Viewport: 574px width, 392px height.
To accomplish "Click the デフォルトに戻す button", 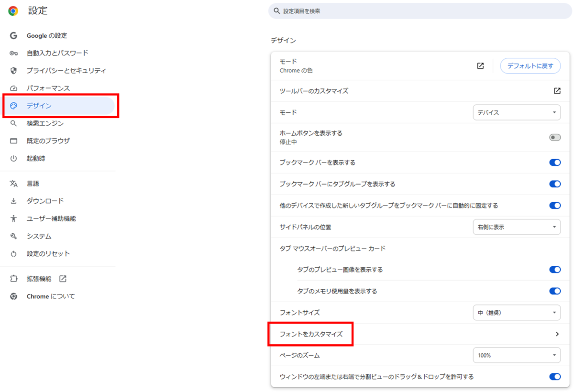I will [530, 66].
